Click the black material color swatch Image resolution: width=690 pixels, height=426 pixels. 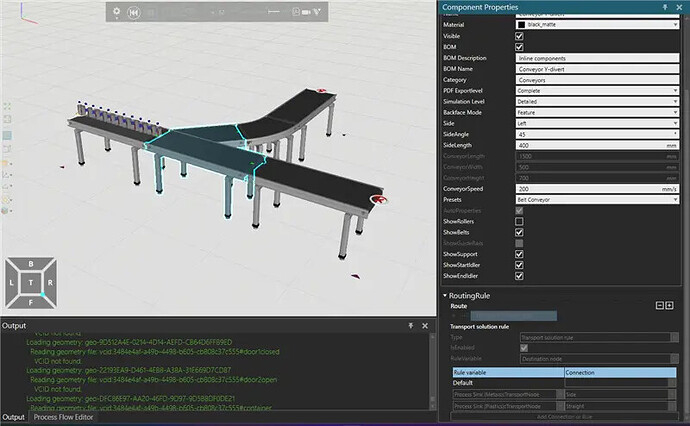coord(521,25)
